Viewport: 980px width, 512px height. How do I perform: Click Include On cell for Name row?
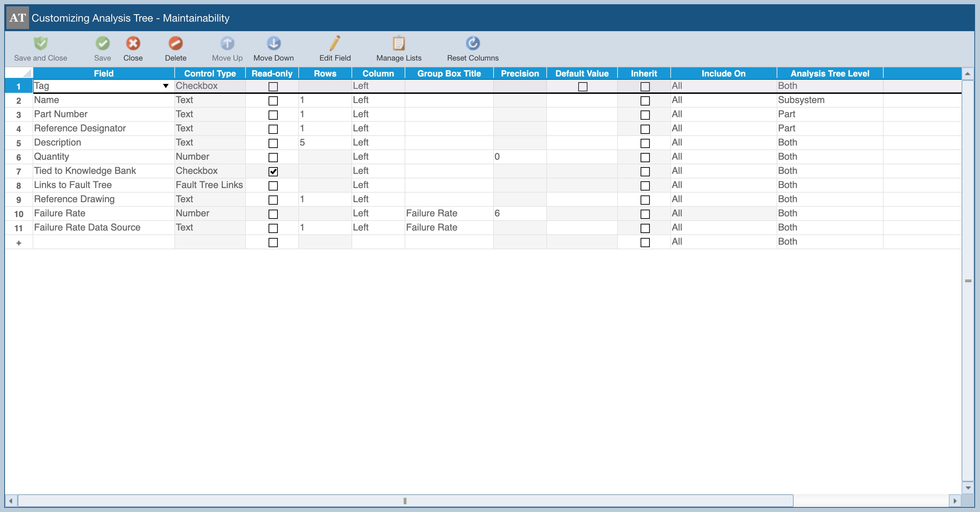[723, 100]
